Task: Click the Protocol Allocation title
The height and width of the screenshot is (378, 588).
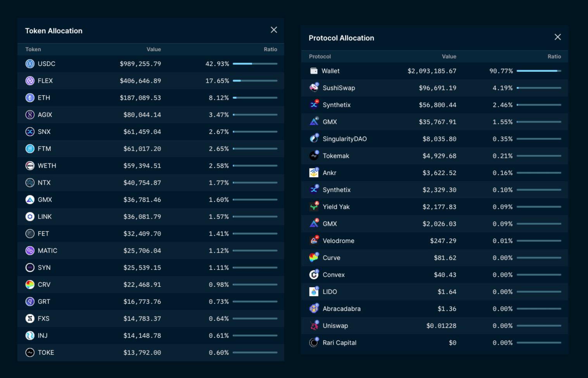Action: pos(341,38)
